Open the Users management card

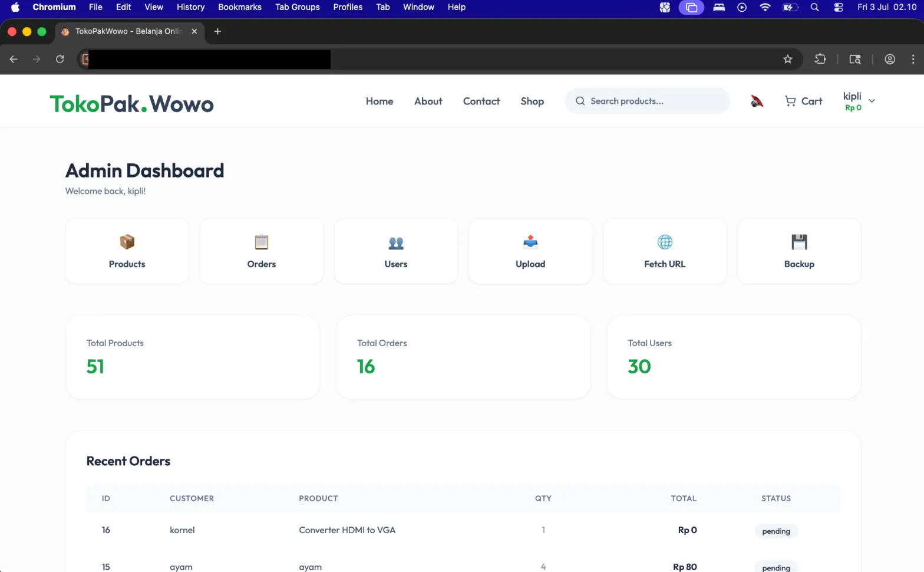point(396,251)
